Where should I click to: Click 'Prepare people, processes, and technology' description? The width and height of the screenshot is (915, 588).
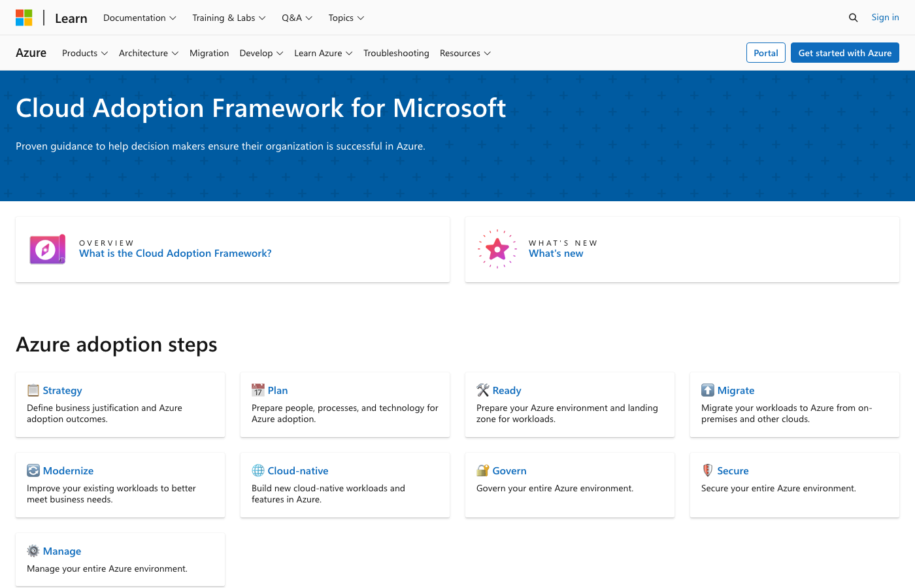tap(345, 414)
